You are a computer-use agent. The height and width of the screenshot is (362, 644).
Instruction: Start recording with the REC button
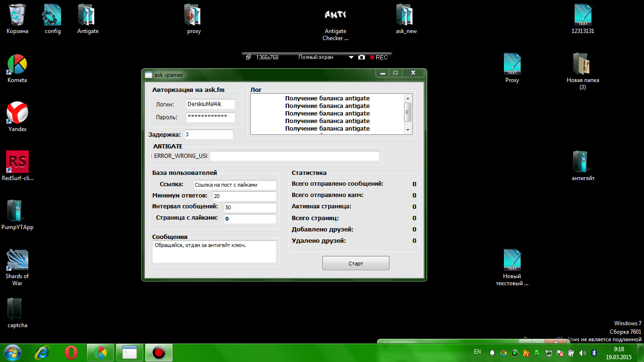[379, 58]
